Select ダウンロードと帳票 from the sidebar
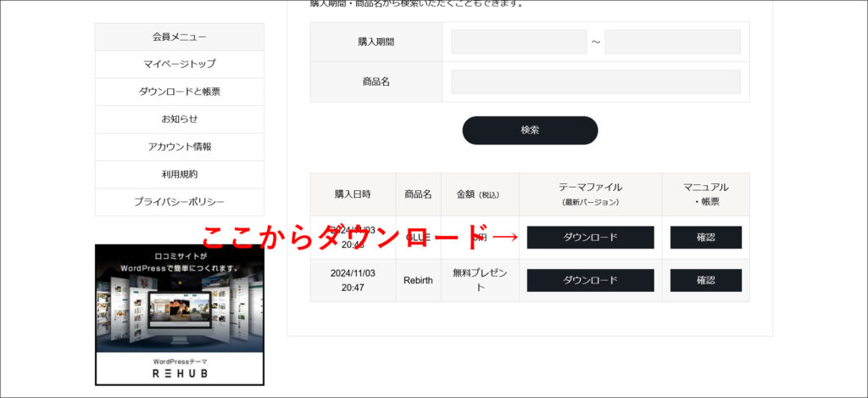868x398 pixels. (x=180, y=92)
